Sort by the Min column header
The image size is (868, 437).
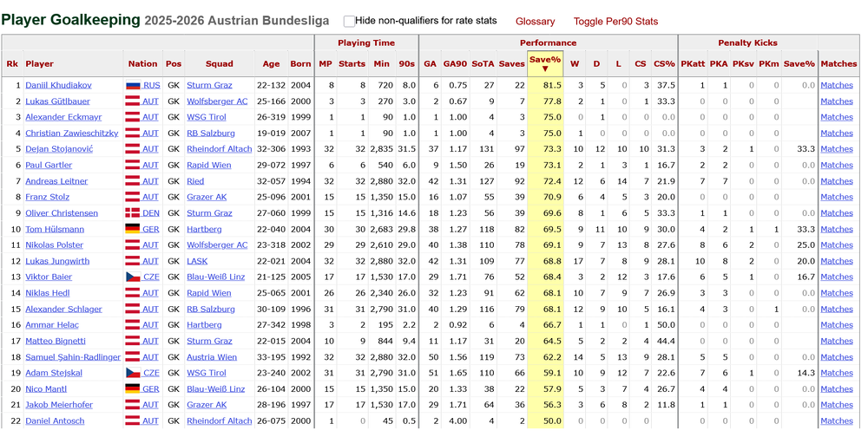point(381,63)
